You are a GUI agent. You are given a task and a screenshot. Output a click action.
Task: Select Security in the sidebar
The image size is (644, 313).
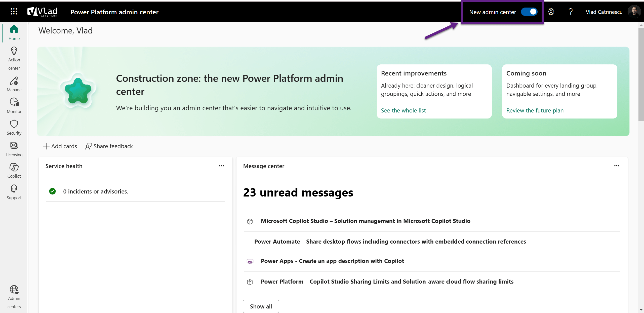point(14,127)
